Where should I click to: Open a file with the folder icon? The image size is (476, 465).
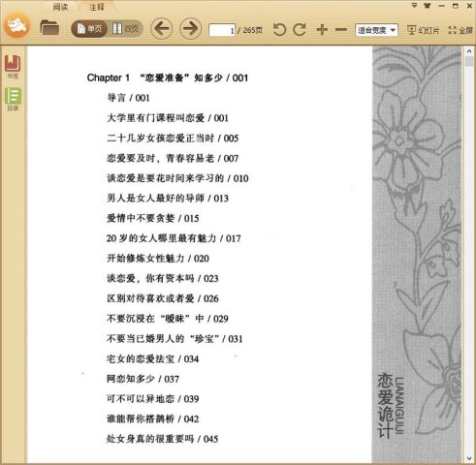49,27
